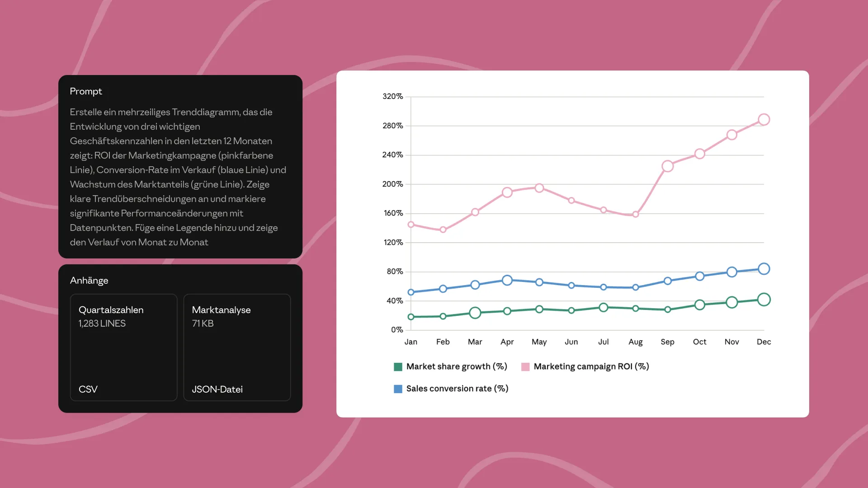This screenshot has width=868, height=488.
Task: Click the March data point on green line
Action: tap(475, 313)
